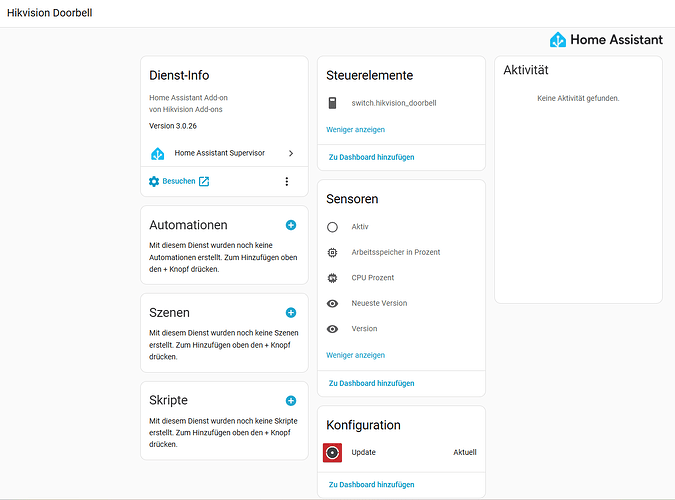
Task: Open Home Assistant Supervisor chevron arrow
Action: point(291,153)
